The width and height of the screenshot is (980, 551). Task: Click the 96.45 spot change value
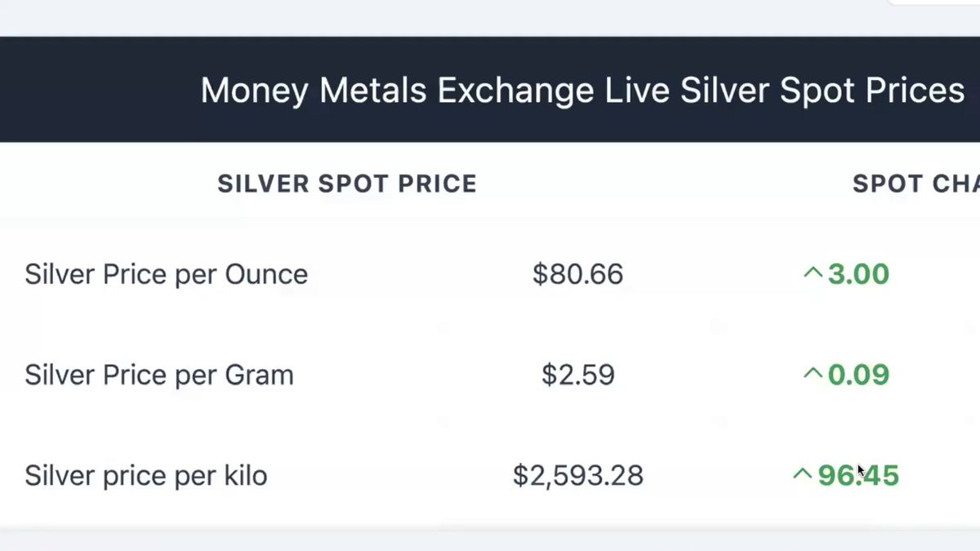click(858, 476)
